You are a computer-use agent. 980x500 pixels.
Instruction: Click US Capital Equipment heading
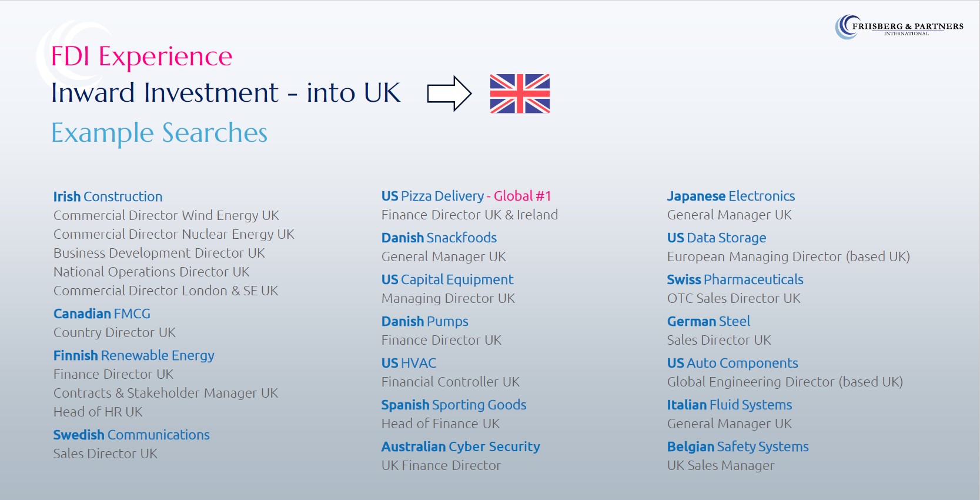click(447, 280)
